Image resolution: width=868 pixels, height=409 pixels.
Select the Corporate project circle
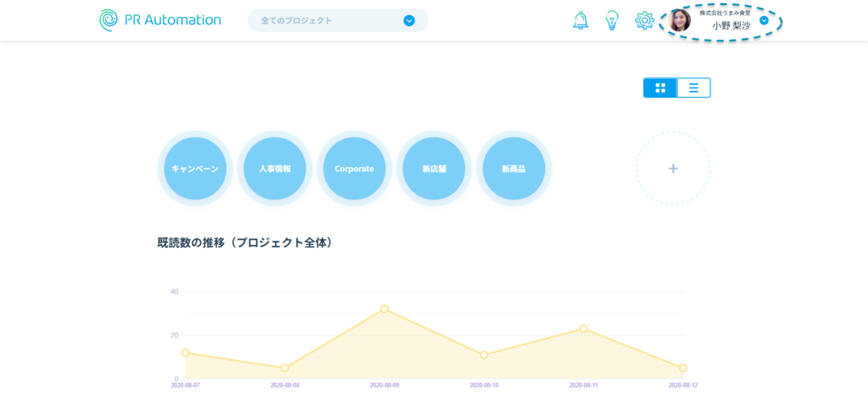[354, 169]
